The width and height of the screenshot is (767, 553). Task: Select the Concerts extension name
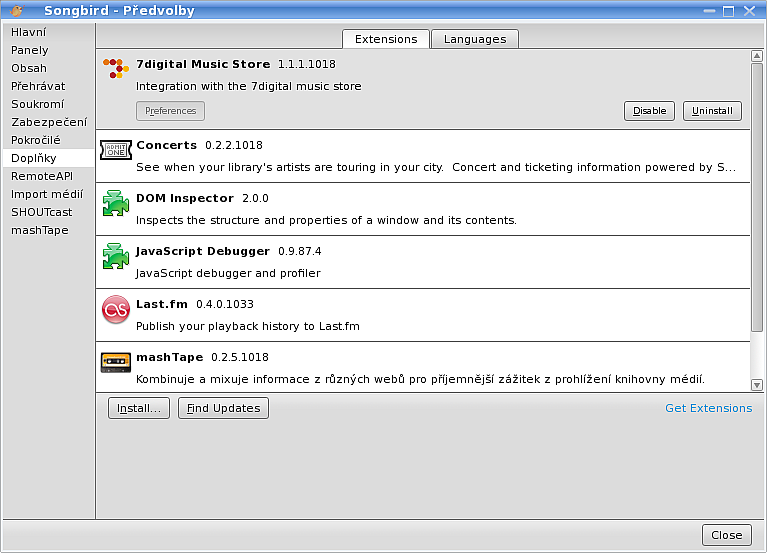166,145
